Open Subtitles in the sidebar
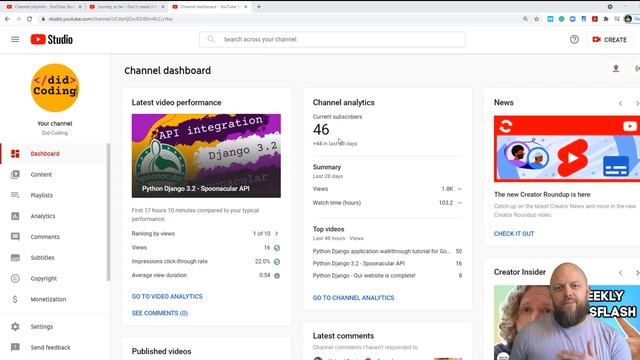Screen dimensions: 640x360 [x=54, y=258]
